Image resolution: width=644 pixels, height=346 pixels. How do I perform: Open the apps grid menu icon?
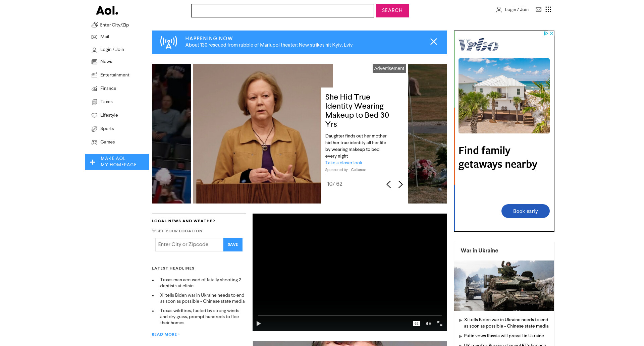click(x=548, y=9)
